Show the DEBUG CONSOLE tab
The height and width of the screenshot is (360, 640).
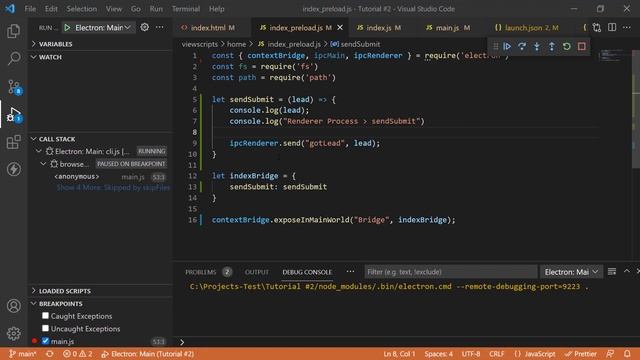[x=307, y=272]
